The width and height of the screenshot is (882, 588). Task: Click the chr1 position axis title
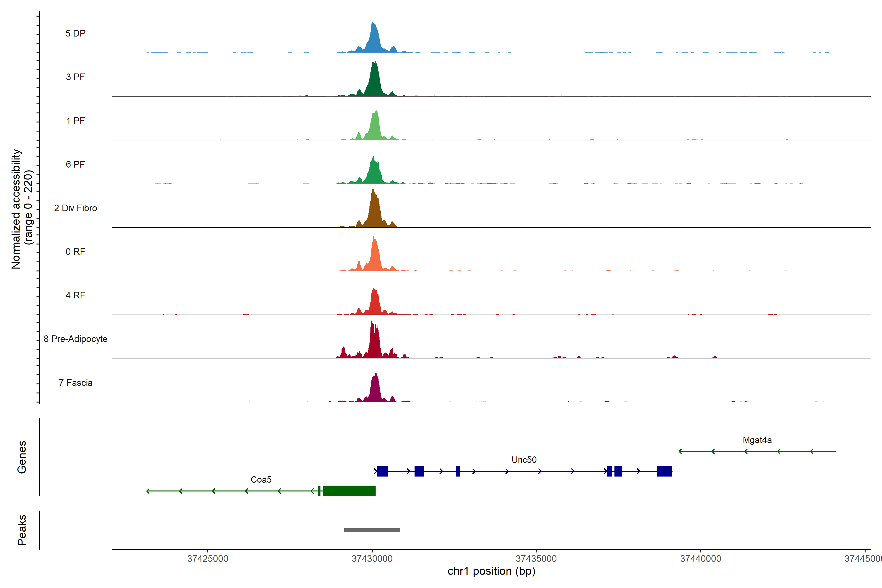point(491,571)
